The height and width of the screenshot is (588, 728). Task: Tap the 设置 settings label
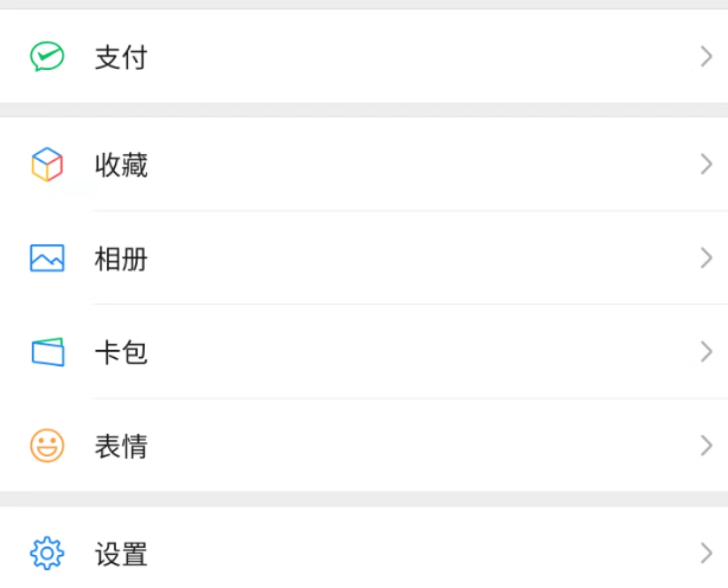(121, 554)
